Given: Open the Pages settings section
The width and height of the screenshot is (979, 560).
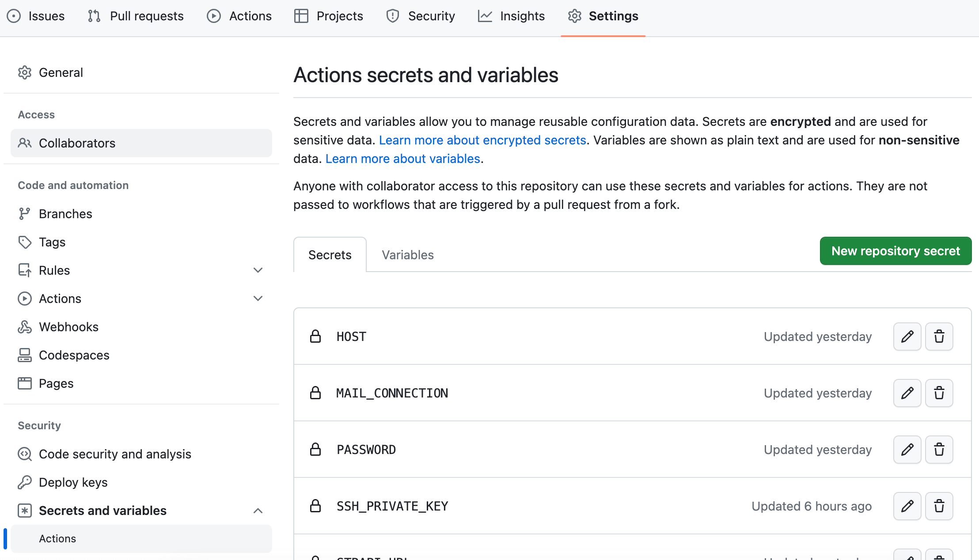Looking at the screenshot, I should (x=56, y=383).
